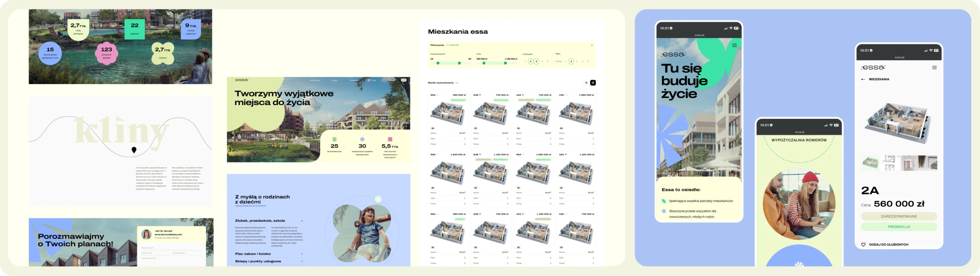The height and width of the screenshot is (276, 980).
Task: Click the heart on 12A priced 730 000 zł
Action: (523, 95)
